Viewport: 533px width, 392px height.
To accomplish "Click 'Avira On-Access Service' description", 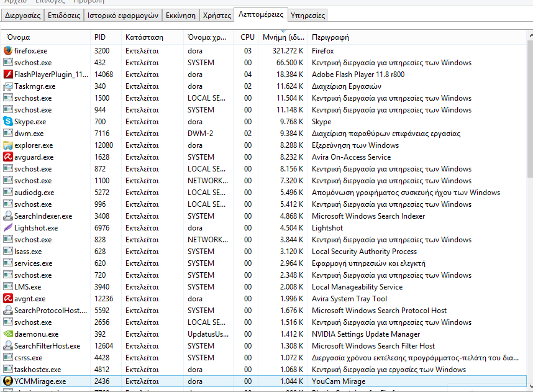I will (x=351, y=157).
